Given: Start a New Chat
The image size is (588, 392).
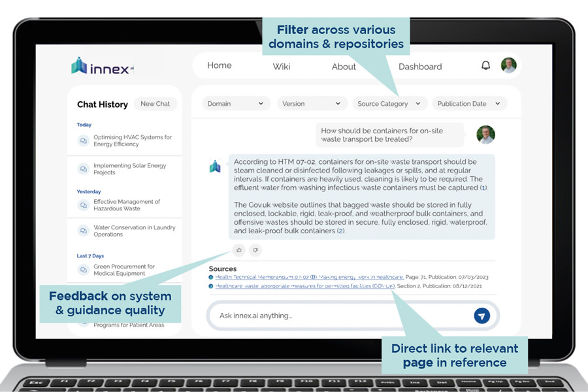Looking at the screenshot, I should (x=155, y=104).
